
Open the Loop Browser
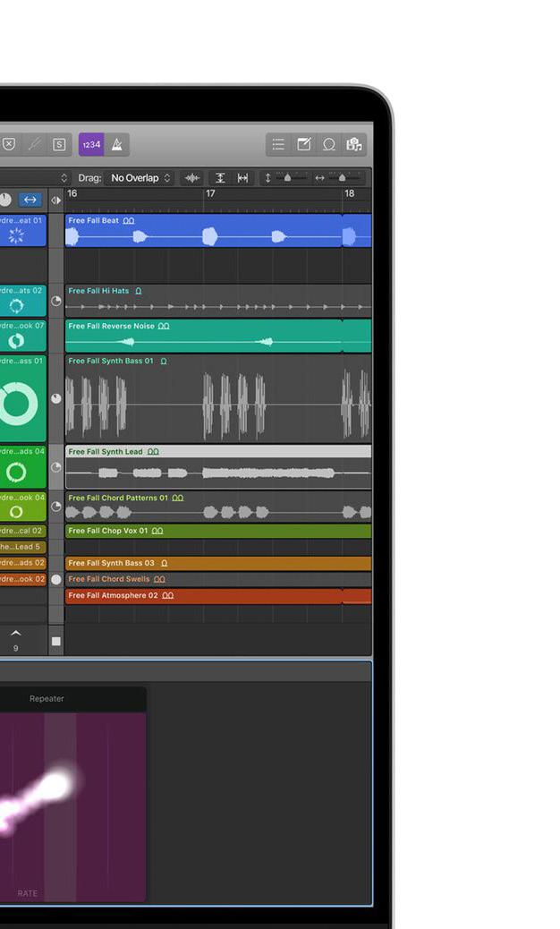pyautogui.click(x=329, y=145)
